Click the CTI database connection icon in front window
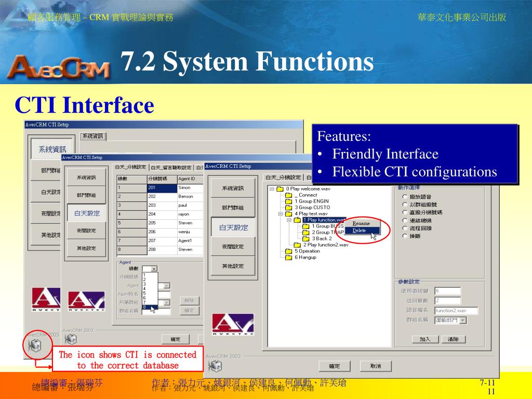This screenshot has height=399, width=532. click(215, 366)
